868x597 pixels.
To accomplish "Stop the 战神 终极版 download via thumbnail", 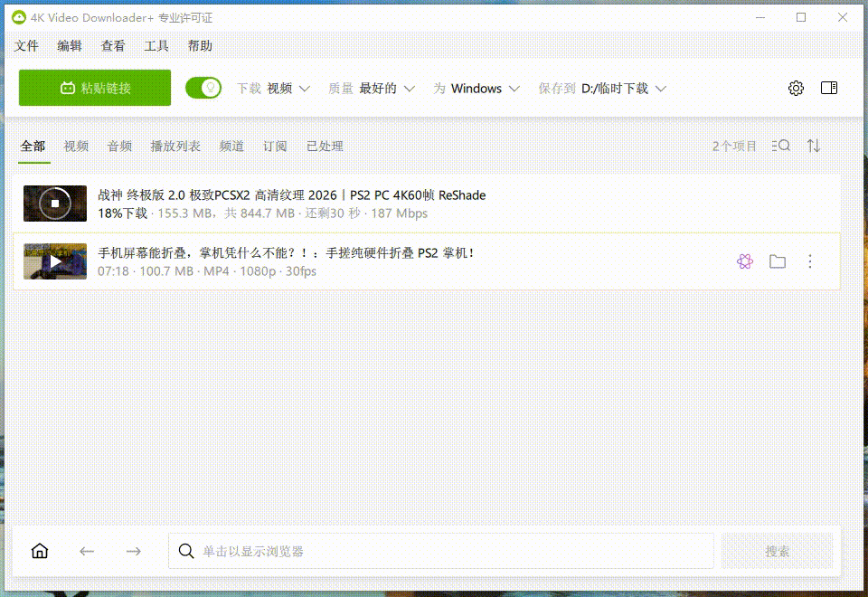I will 55,204.
